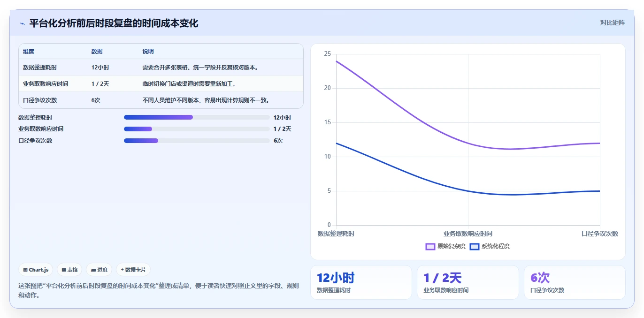This screenshot has width=644, height=318.
Task: Click the 数据卡片 tag chip
Action: (133, 270)
